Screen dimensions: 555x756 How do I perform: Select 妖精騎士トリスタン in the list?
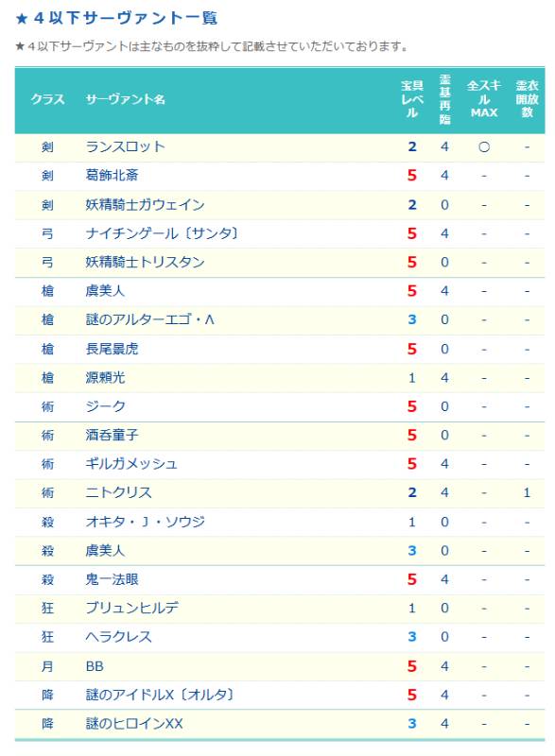pos(146,262)
